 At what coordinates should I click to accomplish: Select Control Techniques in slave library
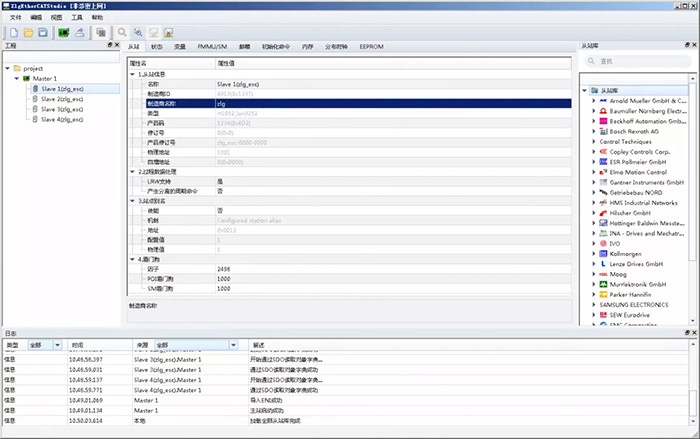tap(625, 142)
